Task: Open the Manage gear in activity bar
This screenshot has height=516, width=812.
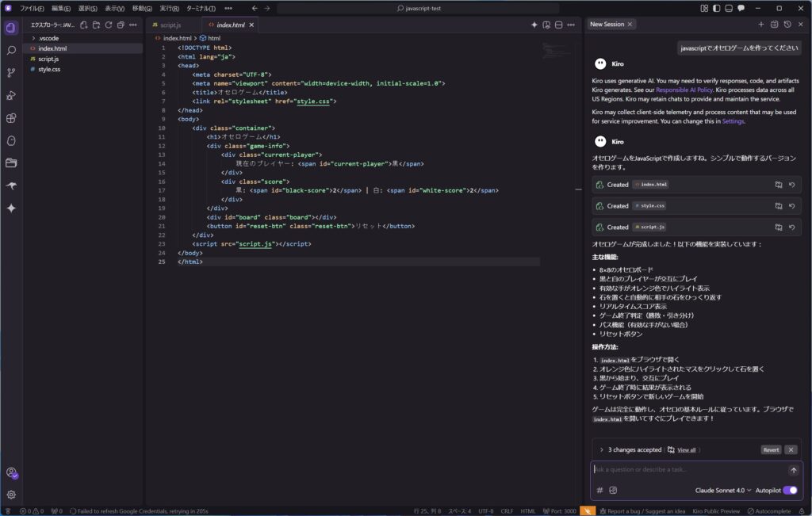Action: point(11,495)
